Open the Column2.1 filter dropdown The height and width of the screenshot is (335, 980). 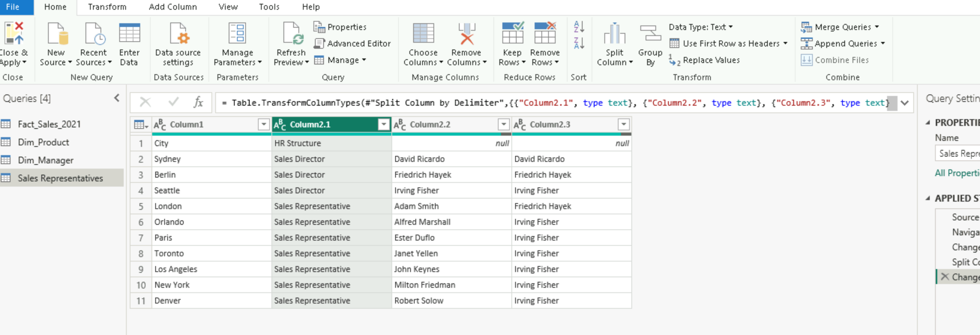(384, 124)
